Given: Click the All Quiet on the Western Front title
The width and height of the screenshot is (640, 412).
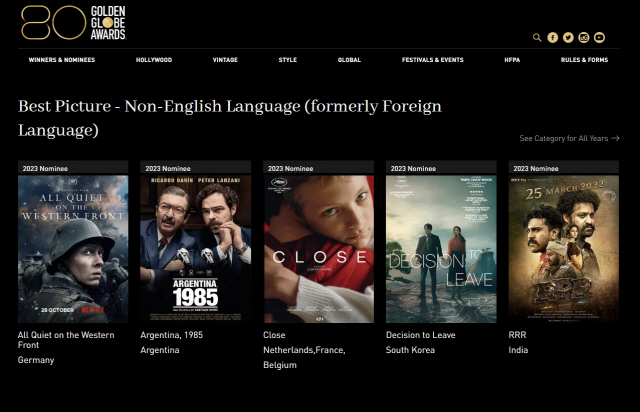Looking at the screenshot, I should coord(66,340).
